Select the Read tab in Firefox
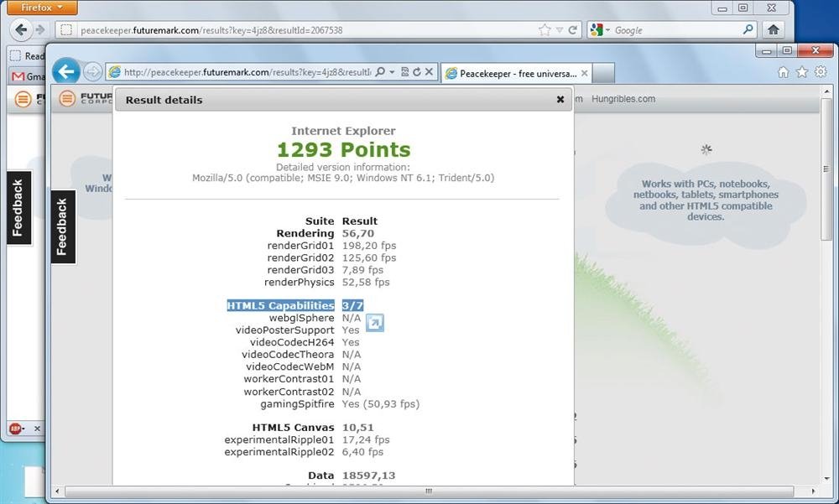839x504 pixels. [x=28, y=55]
